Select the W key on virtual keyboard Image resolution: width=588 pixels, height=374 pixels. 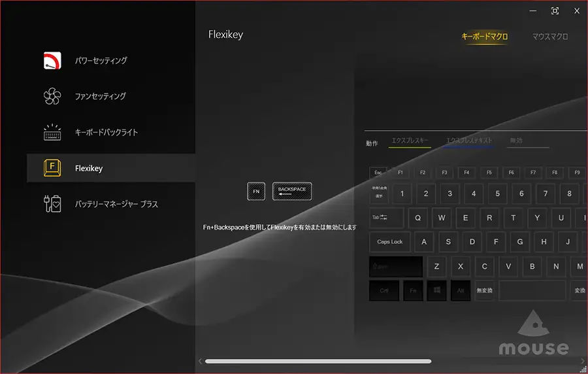click(442, 218)
